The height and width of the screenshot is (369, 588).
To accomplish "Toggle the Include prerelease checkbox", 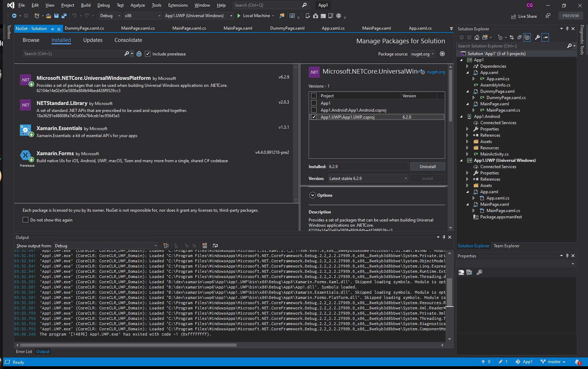I will tap(148, 54).
